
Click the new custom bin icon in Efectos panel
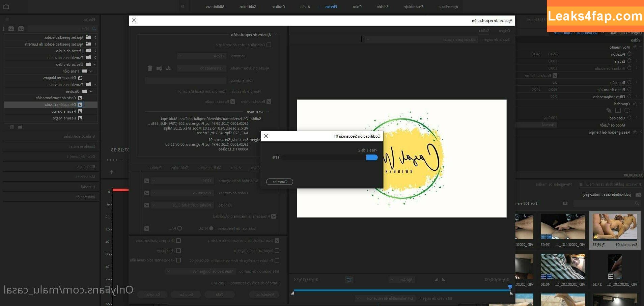click(x=20, y=127)
